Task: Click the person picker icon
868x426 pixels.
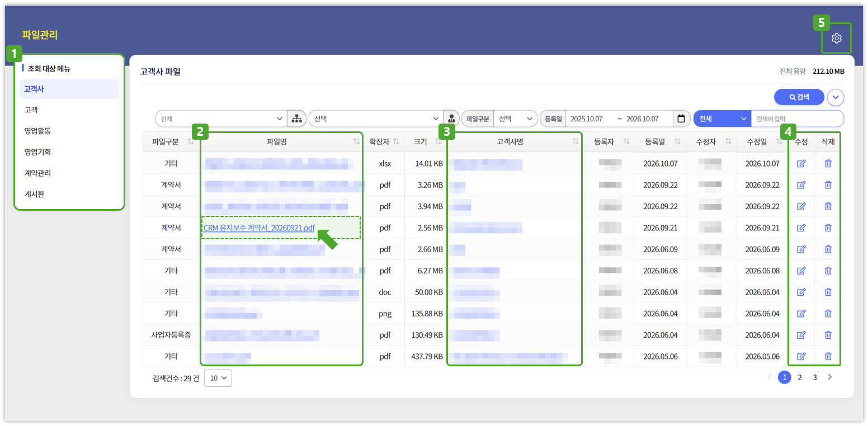Action: 451,119
